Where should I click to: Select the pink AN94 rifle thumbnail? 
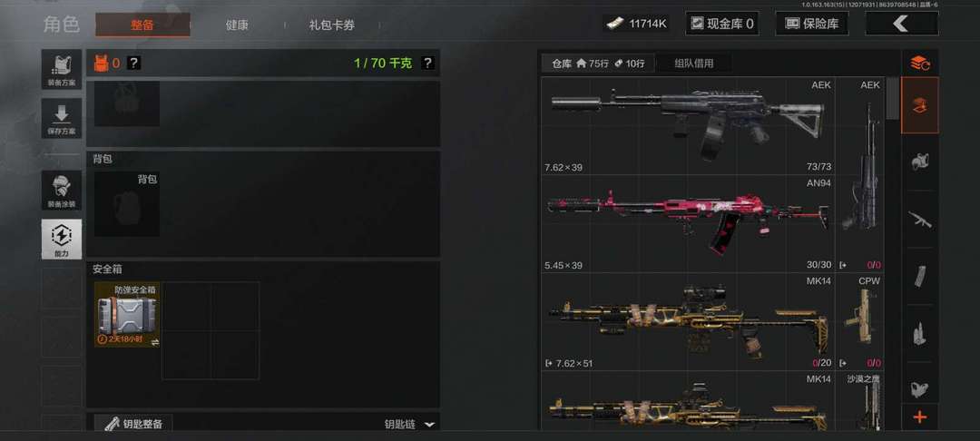688,223
